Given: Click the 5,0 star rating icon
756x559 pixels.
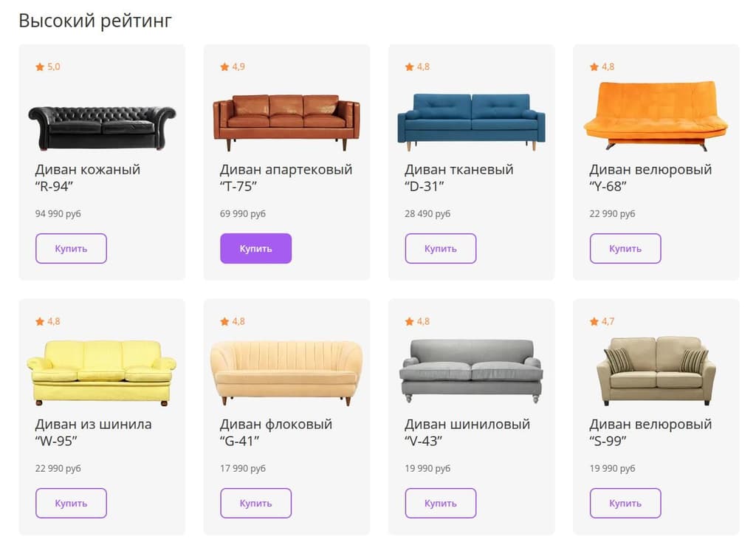Looking at the screenshot, I should point(40,67).
